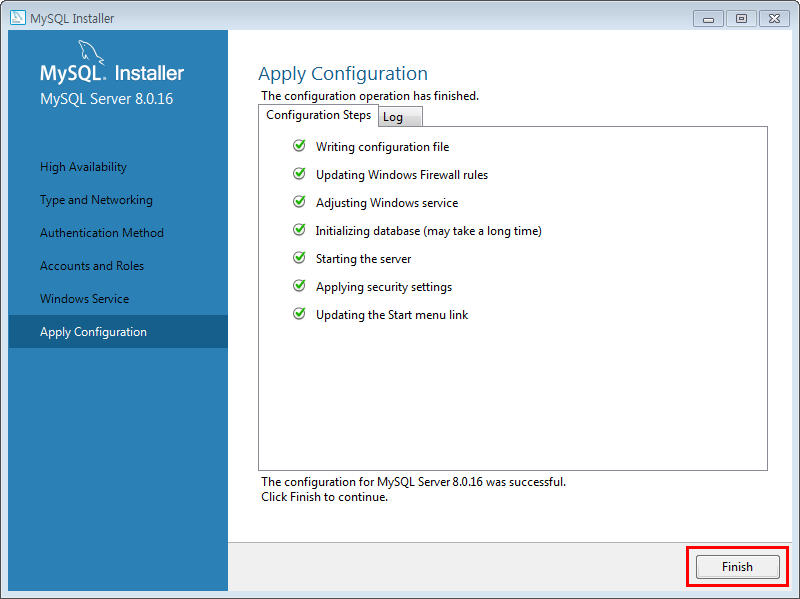Go to Type and Networking step

[x=96, y=200]
